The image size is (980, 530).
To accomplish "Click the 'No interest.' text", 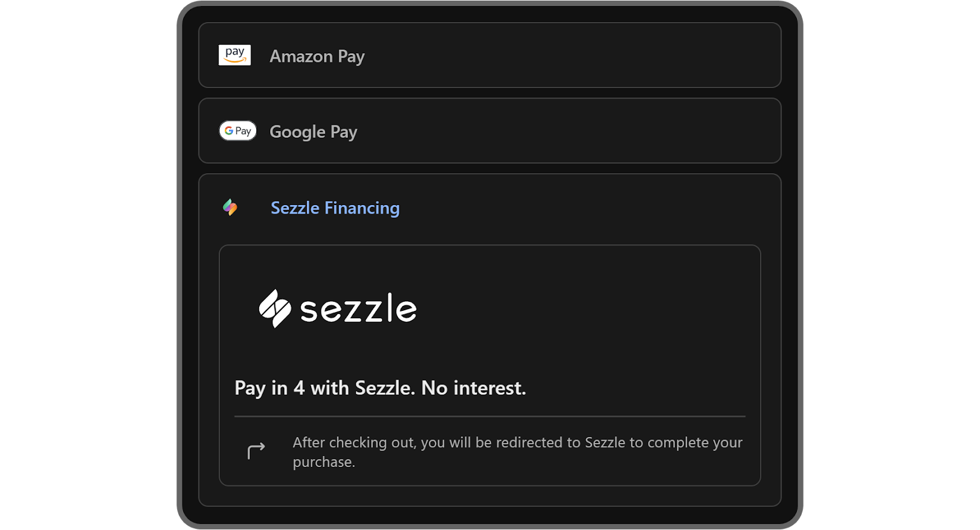I will pyautogui.click(x=473, y=388).
